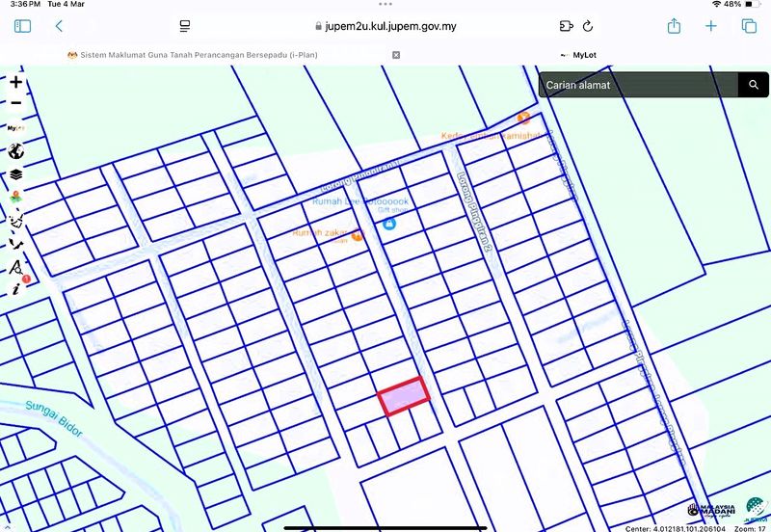Open the globe basemap tool
This screenshot has height=532, width=771.
[x=15, y=151]
